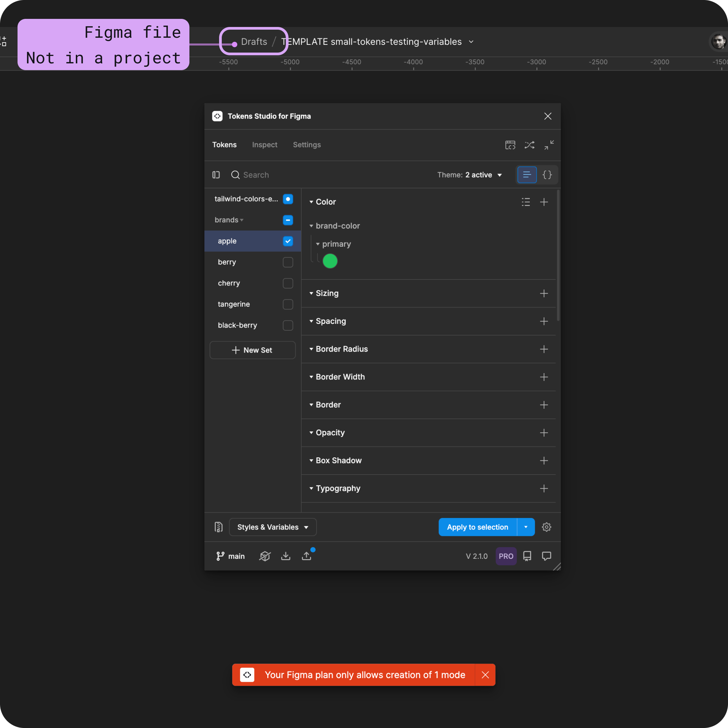The height and width of the screenshot is (728, 728).
Task: Click the pull from remote download icon
Action: (x=285, y=556)
